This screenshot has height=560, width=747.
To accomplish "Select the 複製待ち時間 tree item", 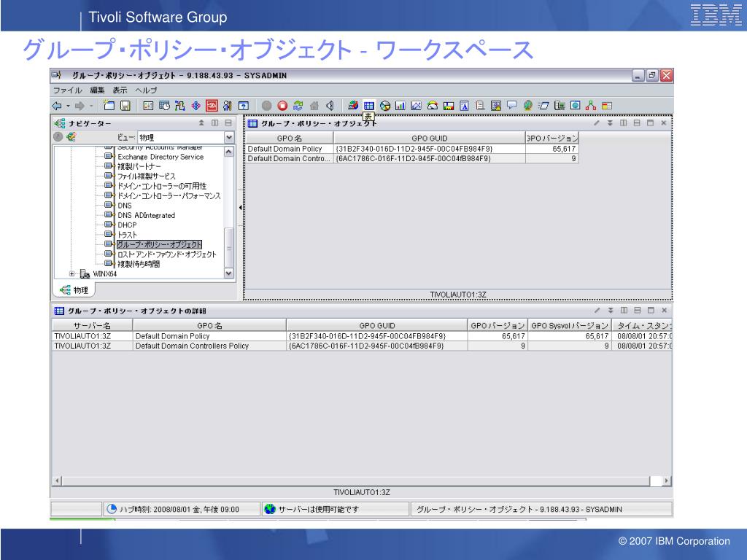I will coord(139,264).
